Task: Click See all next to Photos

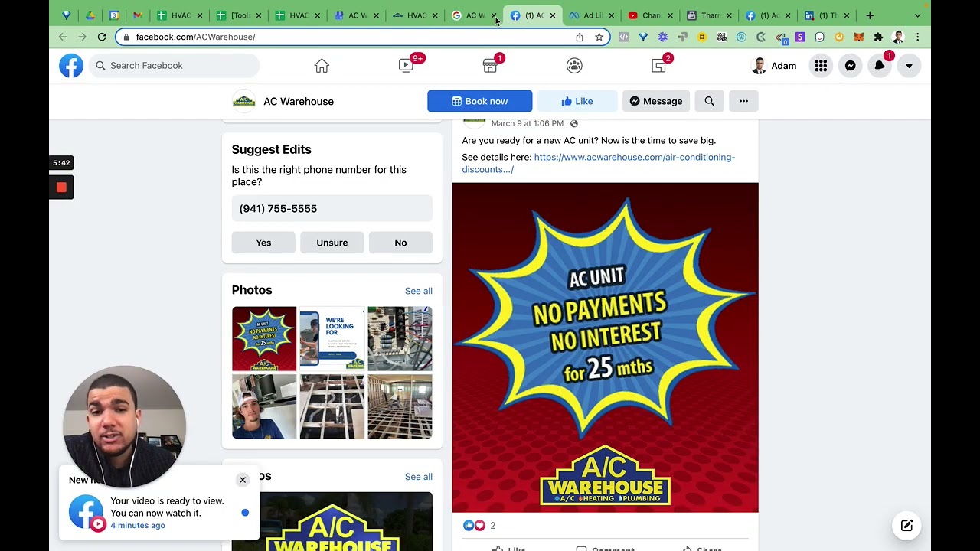Action: (419, 291)
